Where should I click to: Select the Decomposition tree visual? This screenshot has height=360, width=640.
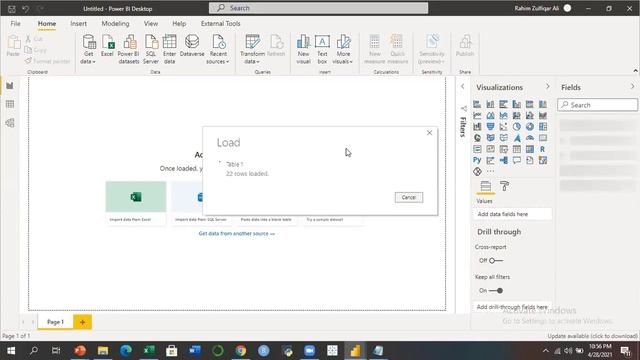[503, 160]
